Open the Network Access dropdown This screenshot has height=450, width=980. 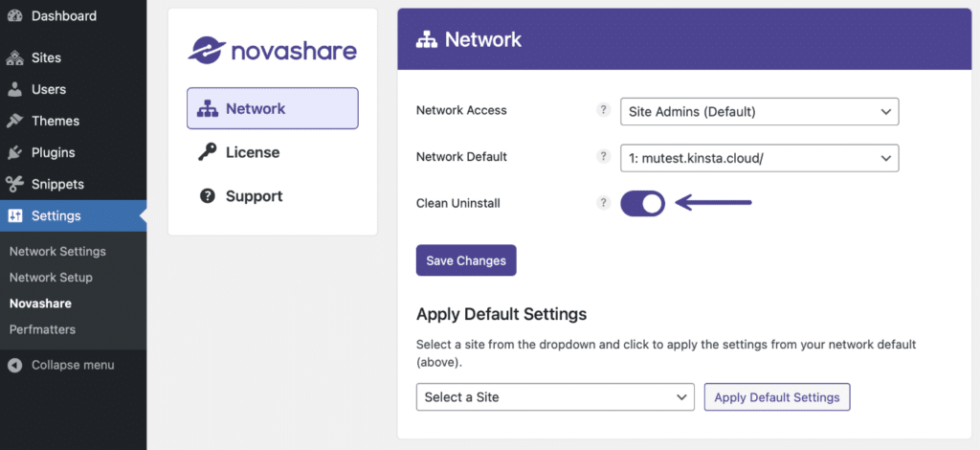(x=759, y=112)
